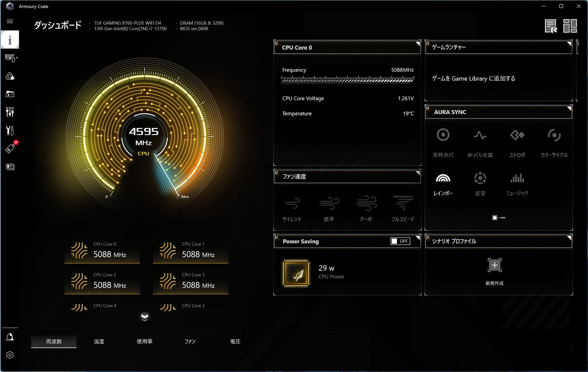Image resolution: width=588 pixels, height=372 pixels.
Task: Click the CPU Core Voltage 1.261V value
Action: click(x=406, y=98)
